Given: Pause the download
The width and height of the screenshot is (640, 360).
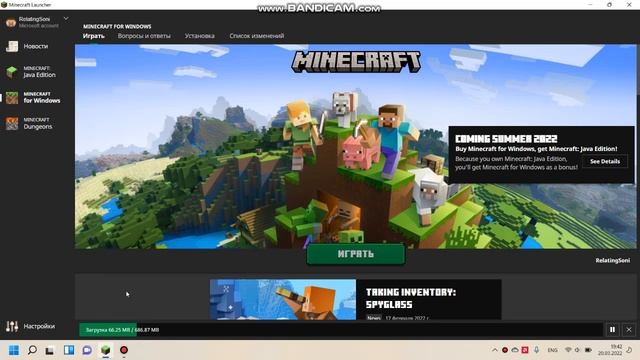Looking at the screenshot, I should tap(612, 329).
